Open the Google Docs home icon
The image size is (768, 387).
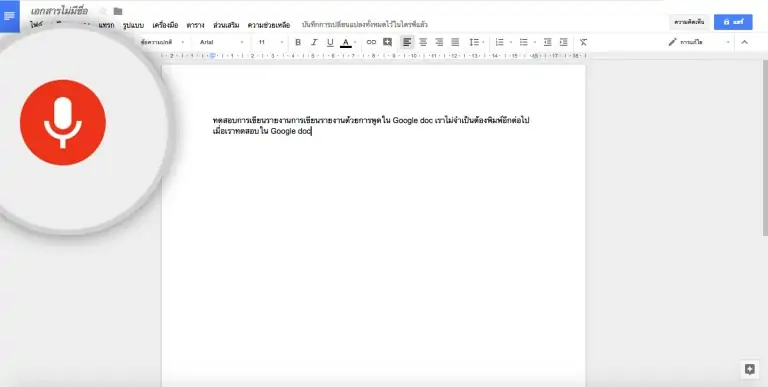pyautogui.click(x=9, y=16)
